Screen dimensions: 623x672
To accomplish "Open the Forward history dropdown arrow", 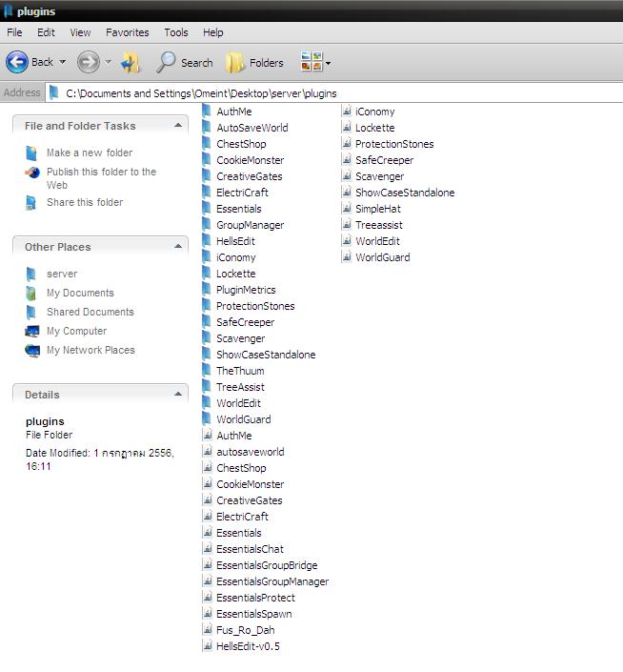I will pyautogui.click(x=108, y=62).
